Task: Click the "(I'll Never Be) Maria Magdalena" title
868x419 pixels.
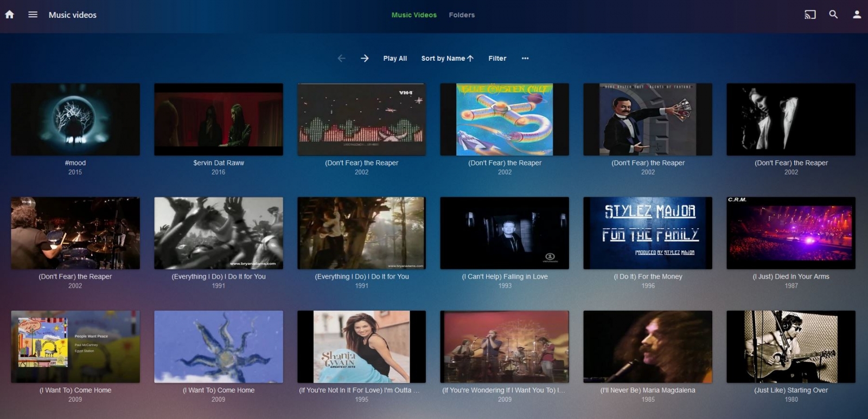Action: (648, 390)
